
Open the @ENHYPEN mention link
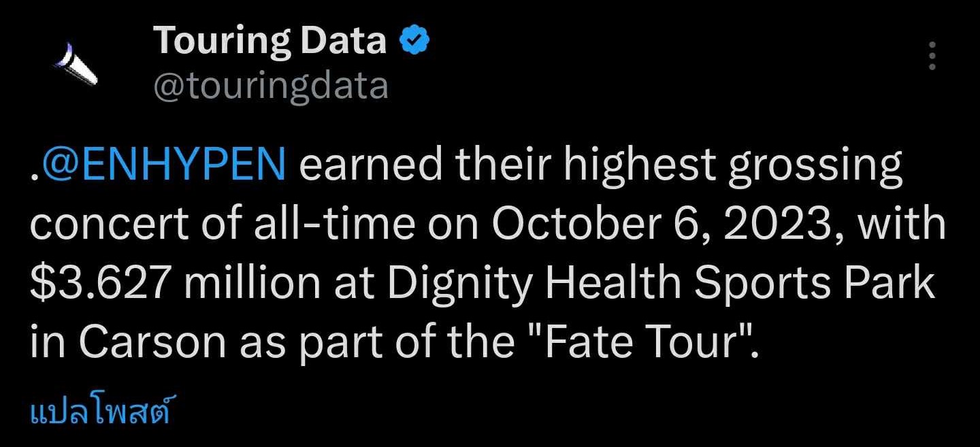pyautogui.click(x=162, y=166)
